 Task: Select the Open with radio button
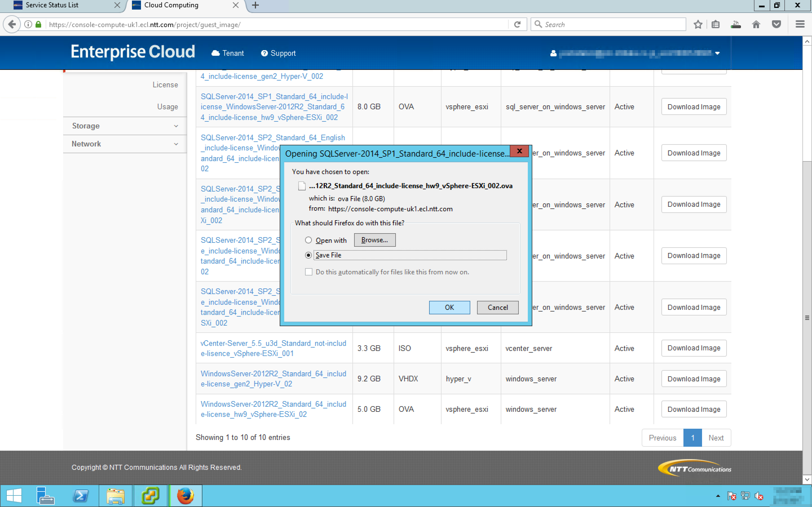[x=308, y=240]
